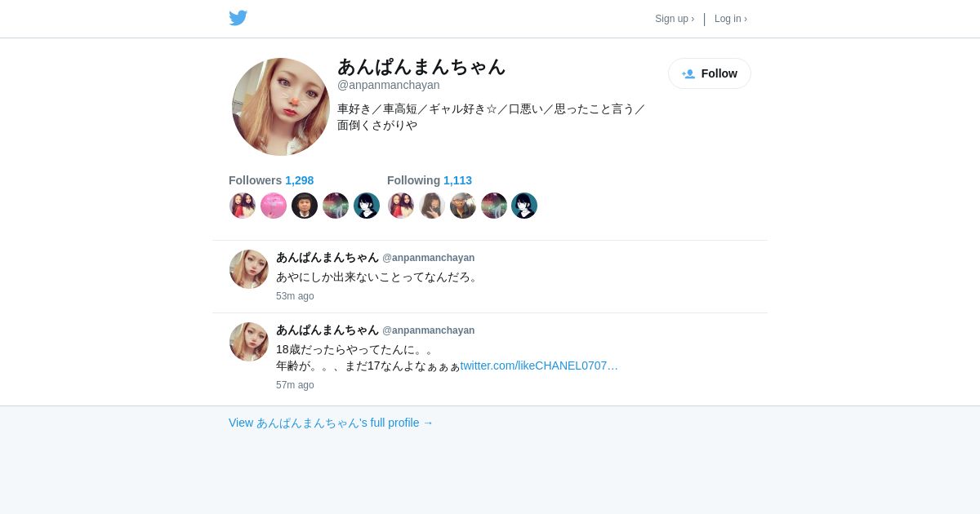Open the 57m ago tweet timestamp

coord(295,385)
